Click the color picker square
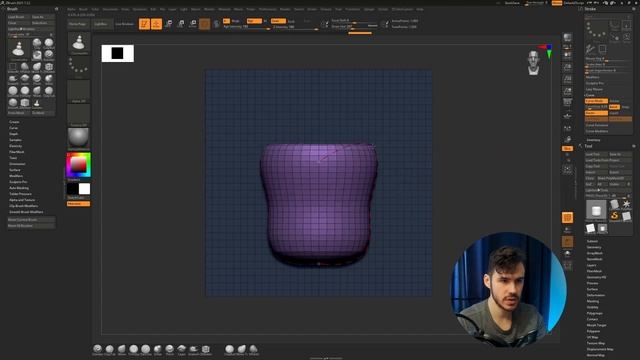The height and width of the screenshot is (360, 640). (78, 165)
